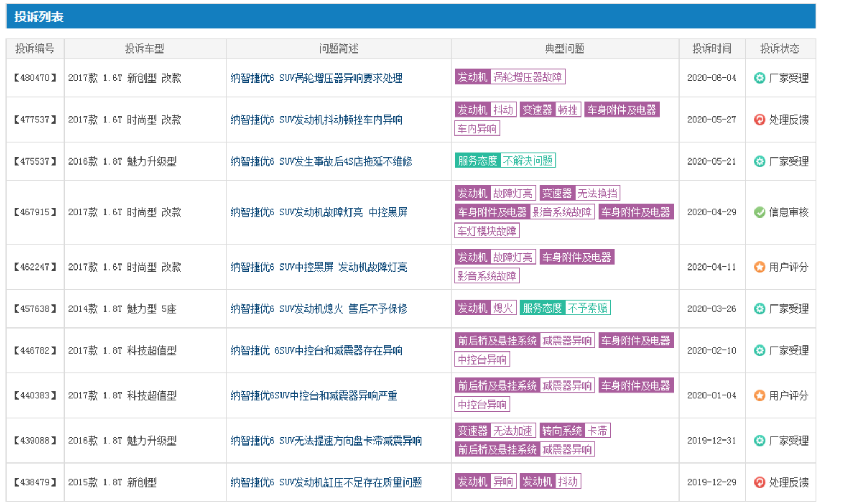Click the orange 用户评分 star icon for 462247
The image size is (855, 504).
(x=759, y=267)
